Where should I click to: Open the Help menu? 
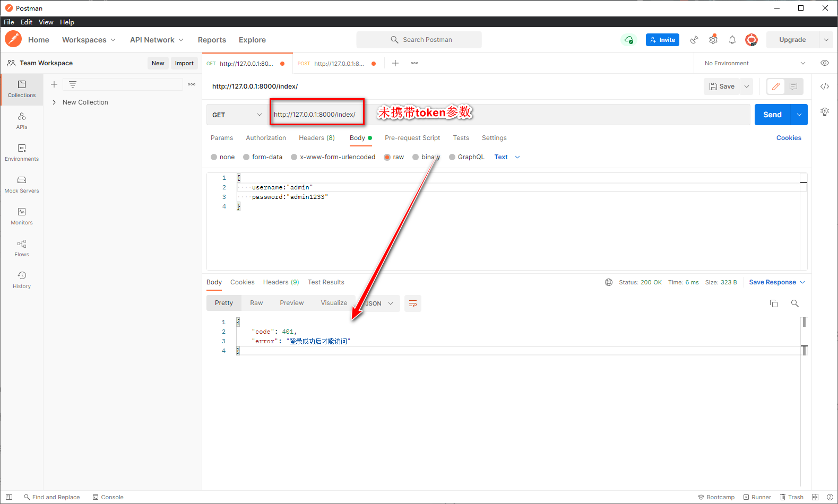pyautogui.click(x=67, y=22)
